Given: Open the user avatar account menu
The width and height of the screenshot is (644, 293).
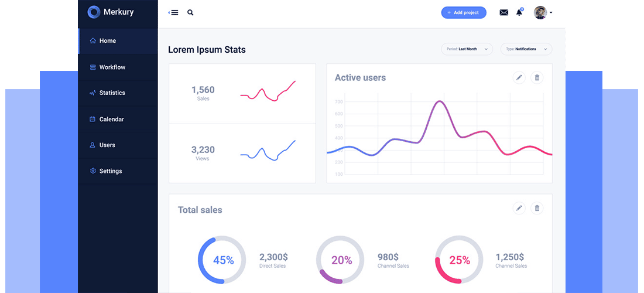Looking at the screenshot, I should tap(542, 12).
